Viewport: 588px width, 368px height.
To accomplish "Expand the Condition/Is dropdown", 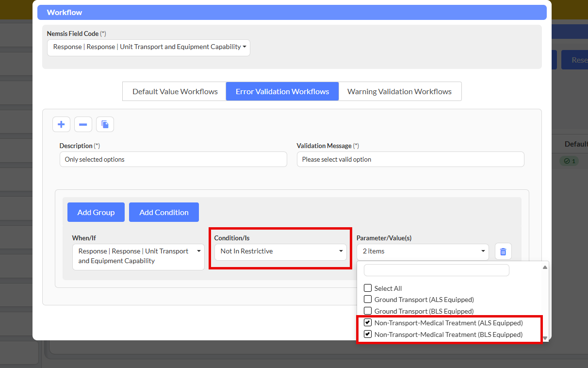I will tap(280, 251).
